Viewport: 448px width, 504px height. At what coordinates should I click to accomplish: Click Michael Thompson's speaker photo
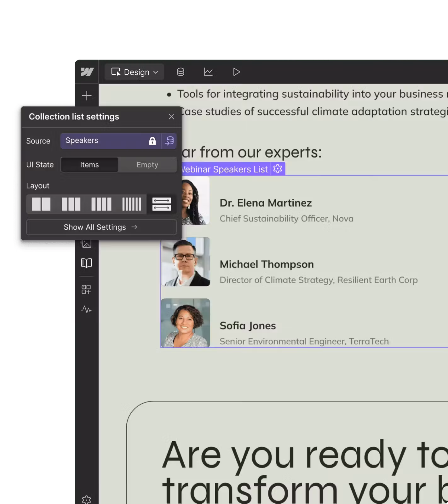pos(186,262)
